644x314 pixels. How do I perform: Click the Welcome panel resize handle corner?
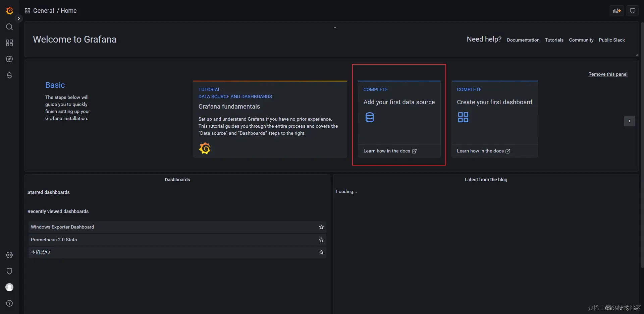[x=637, y=55]
